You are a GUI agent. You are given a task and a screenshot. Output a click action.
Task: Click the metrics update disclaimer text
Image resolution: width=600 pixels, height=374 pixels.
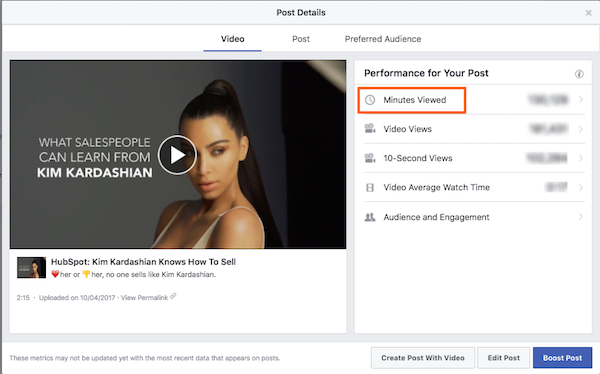(145, 358)
